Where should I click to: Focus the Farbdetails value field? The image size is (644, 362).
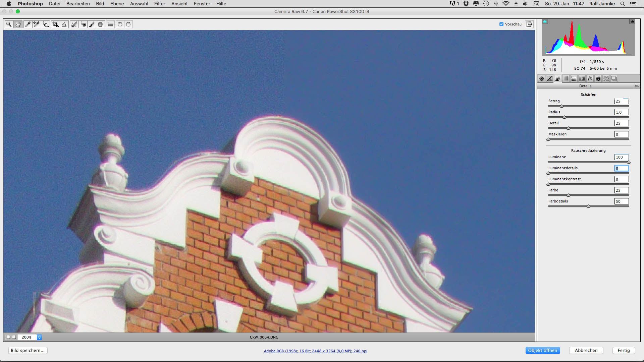tap(622, 201)
